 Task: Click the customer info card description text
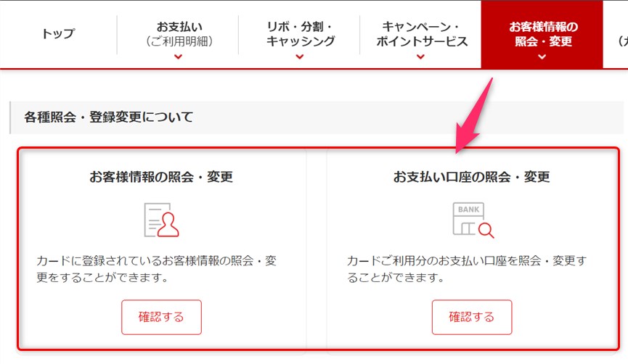click(x=157, y=269)
